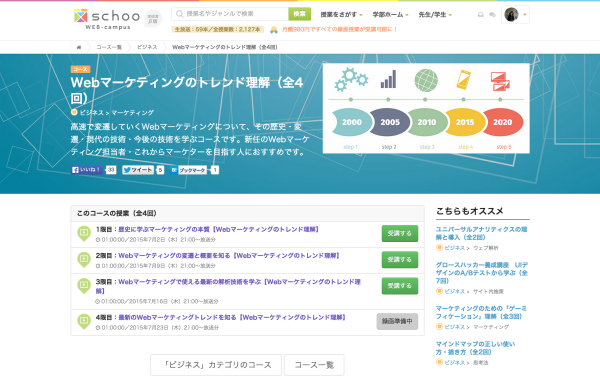This screenshot has width=600, height=378.
Task: Open the dropdown arrow beside the avatar
Action: coord(525,15)
